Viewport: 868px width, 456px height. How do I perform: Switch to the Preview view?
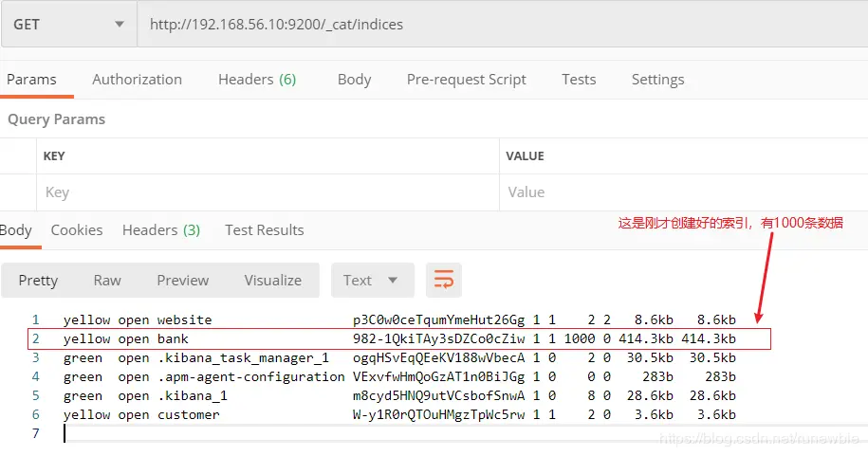[x=183, y=281]
